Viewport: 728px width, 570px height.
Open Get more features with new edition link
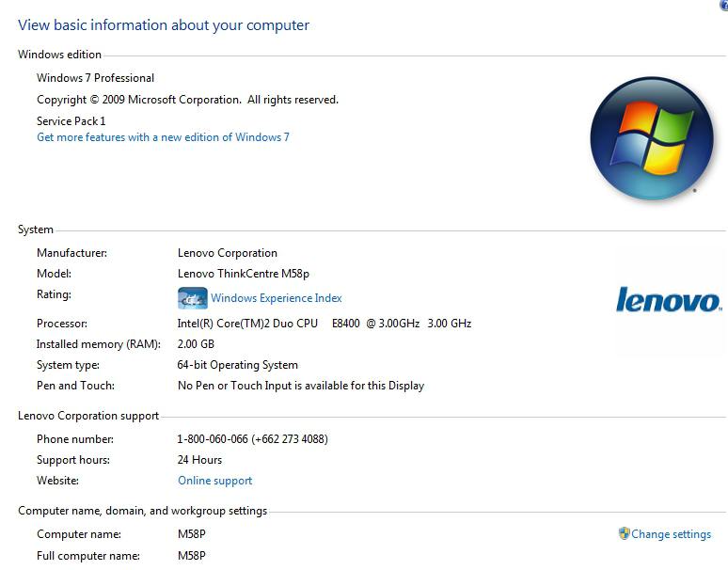tap(163, 137)
